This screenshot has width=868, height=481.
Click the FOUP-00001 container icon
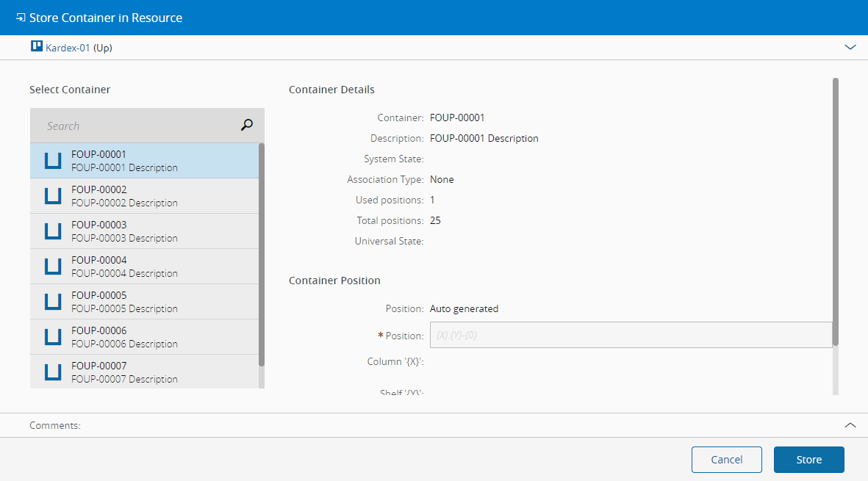(52, 161)
